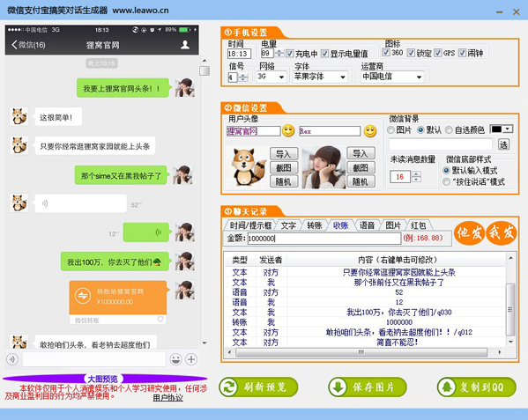
Task: Click the QQ penguin icon on 复制到QQ
Action: (447, 387)
